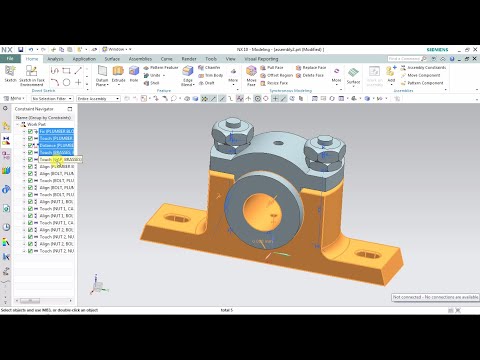
Task: Select the Distance [PLUMBE constraint row
Action: [x=56, y=145]
